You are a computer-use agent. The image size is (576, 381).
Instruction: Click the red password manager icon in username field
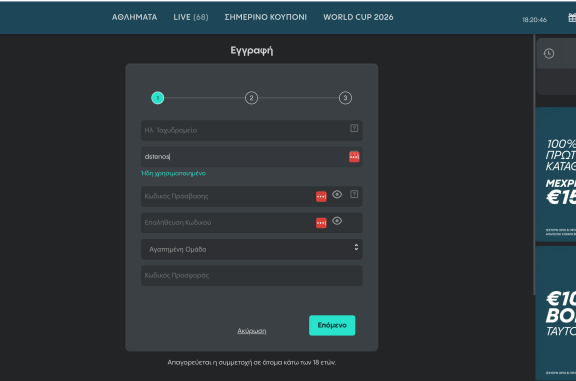tap(354, 157)
